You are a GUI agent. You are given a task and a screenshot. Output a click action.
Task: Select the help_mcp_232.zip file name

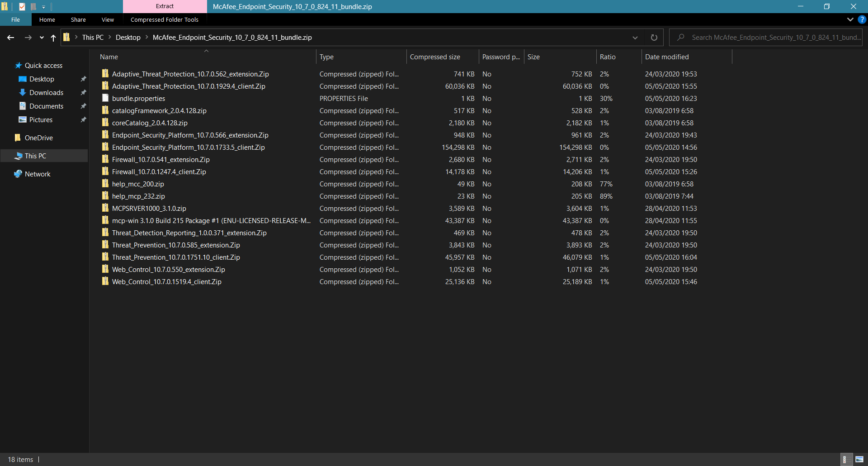138,196
